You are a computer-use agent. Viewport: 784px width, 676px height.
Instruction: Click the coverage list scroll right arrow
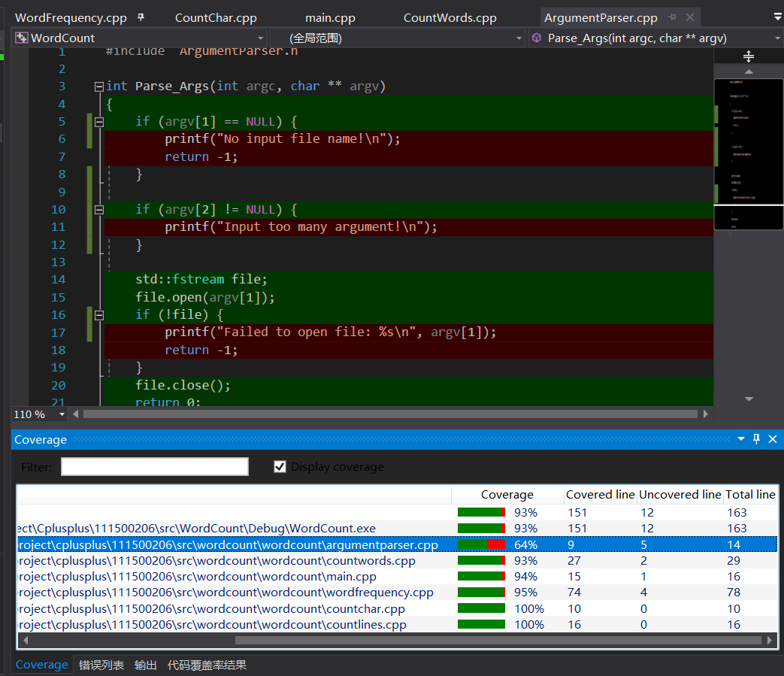click(770, 640)
